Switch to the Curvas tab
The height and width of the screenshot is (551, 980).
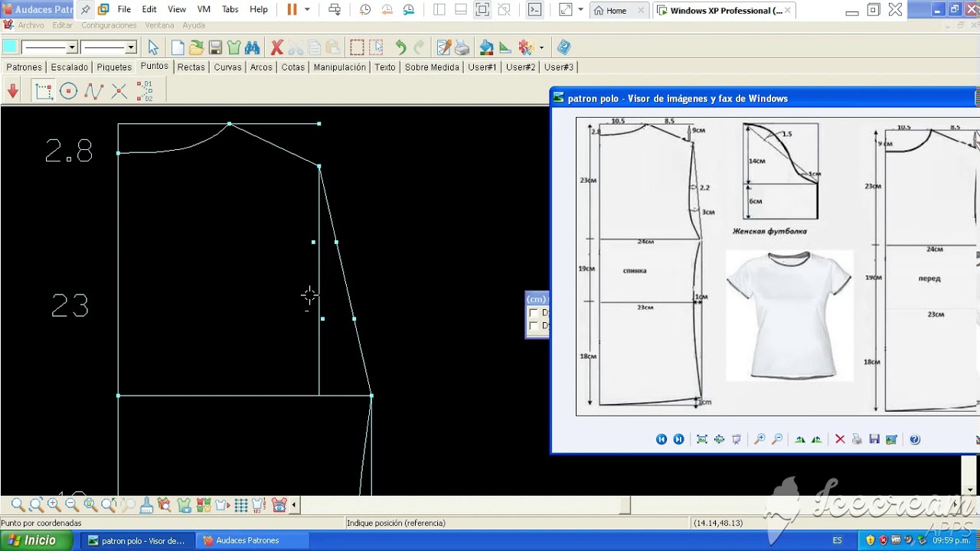coord(228,67)
